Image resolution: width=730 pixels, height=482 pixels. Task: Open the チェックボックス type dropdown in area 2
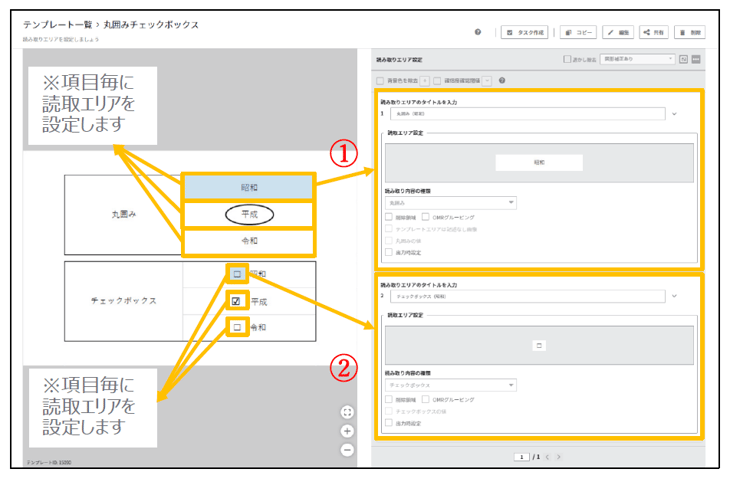point(450,384)
